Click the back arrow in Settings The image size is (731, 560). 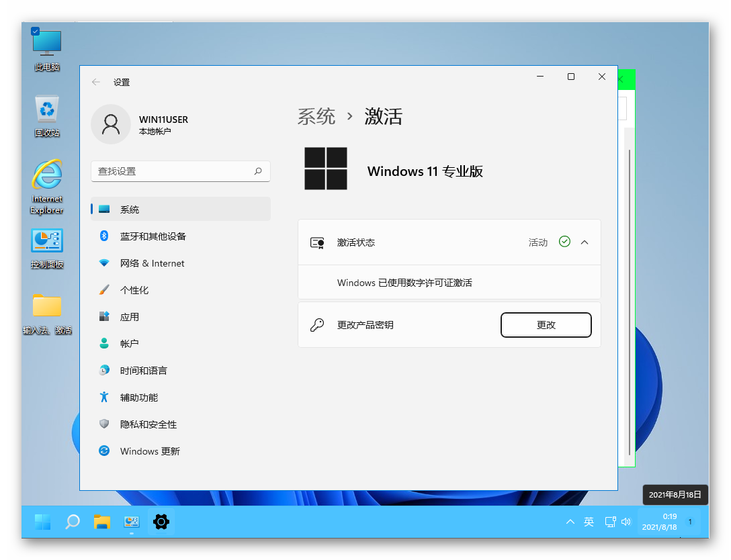click(x=96, y=82)
